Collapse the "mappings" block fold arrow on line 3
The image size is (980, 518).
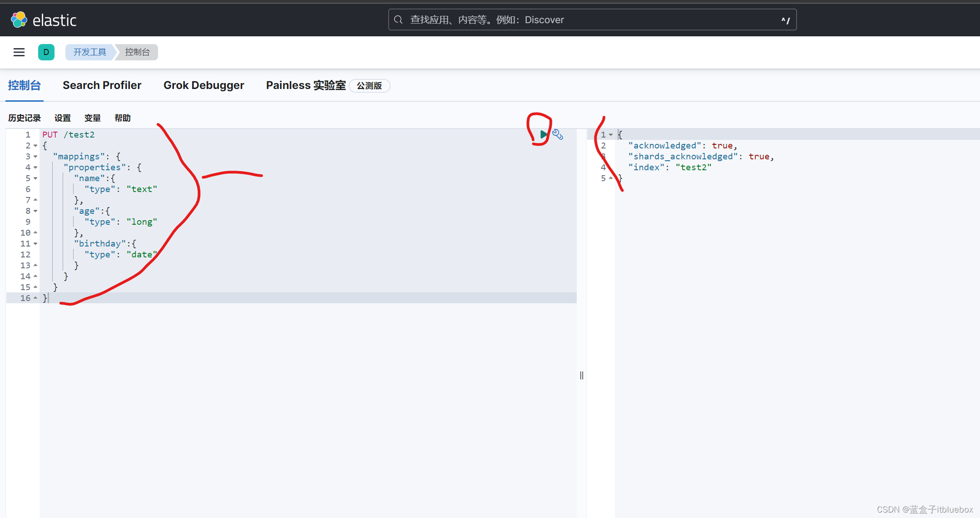pyautogui.click(x=35, y=157)
